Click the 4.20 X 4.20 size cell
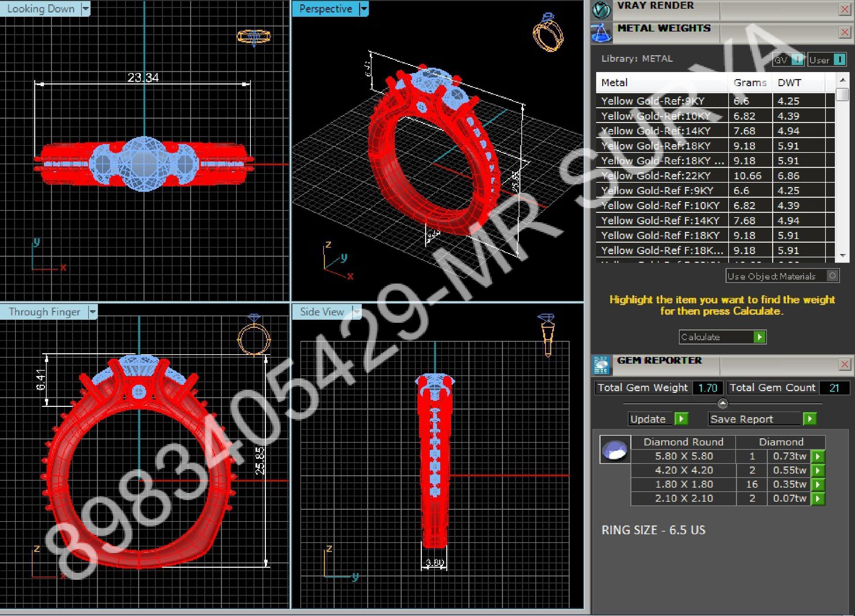This screenshot has height=616, width=855. pyautogui.click(x=684, y=471)
